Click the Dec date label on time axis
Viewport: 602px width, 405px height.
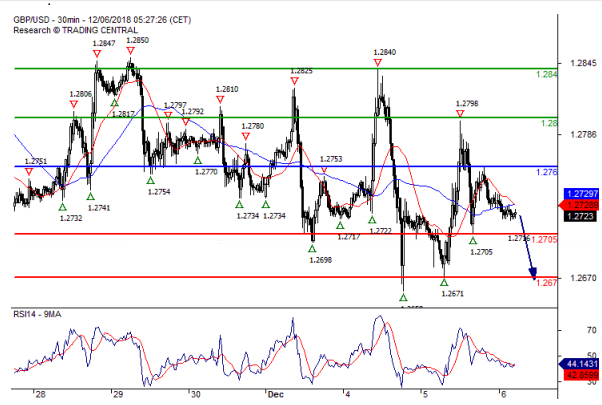275,394
